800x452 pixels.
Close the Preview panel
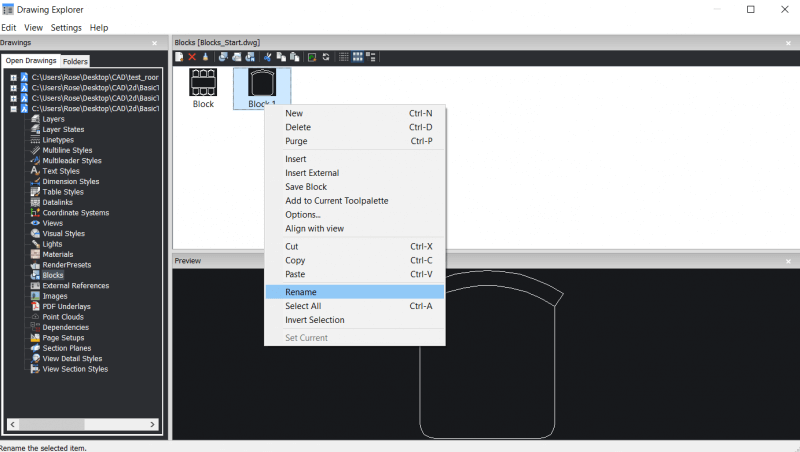[788, 261]
